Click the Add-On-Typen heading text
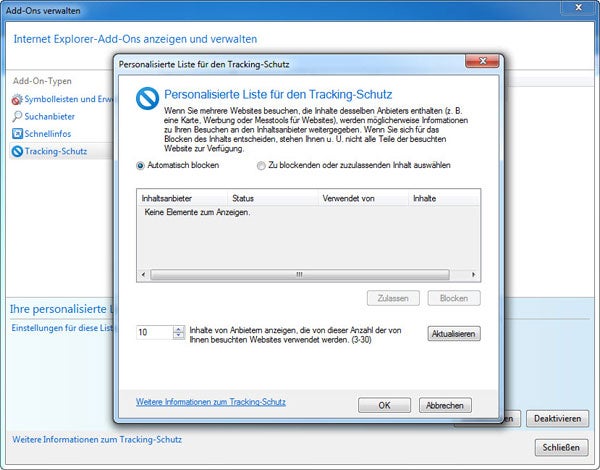The height and width of the screenshot is (470, 600). (42, 81)
